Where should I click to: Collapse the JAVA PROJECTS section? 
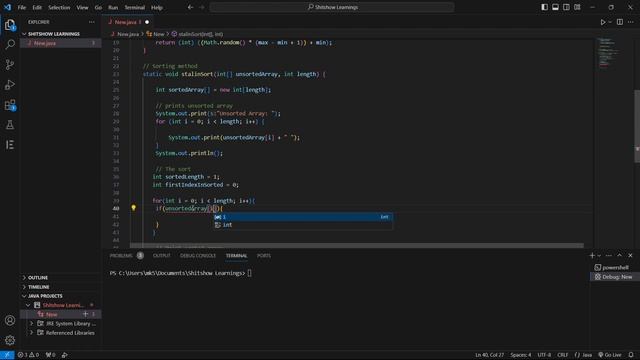(x=45, y=296)
